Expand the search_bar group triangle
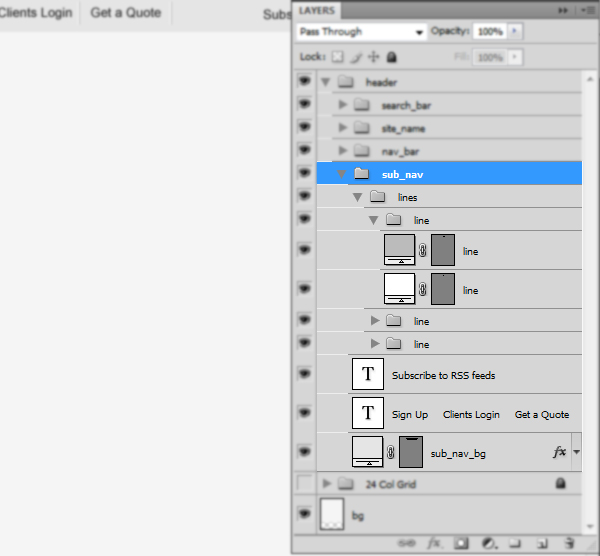Screen dimensions: 600x556 pyautogui.click(x=342, y=104)
